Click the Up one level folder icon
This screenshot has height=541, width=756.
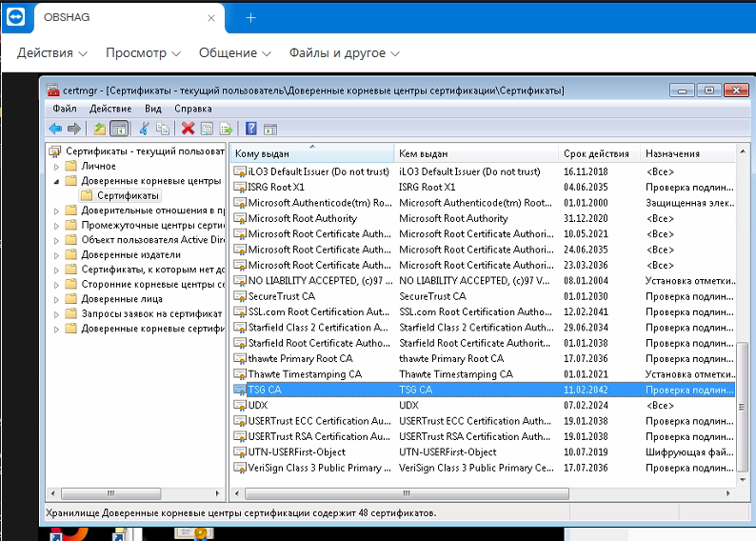click(x=99, y=129)
